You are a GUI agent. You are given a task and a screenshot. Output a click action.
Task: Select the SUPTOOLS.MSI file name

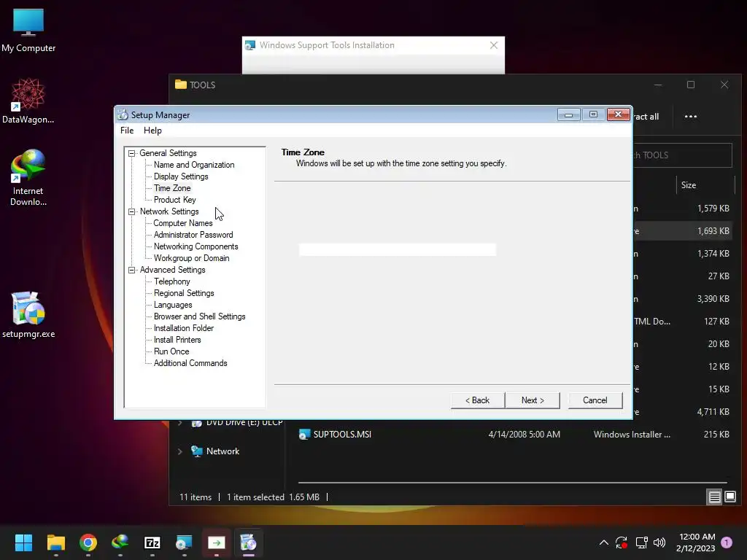point(342,435)
